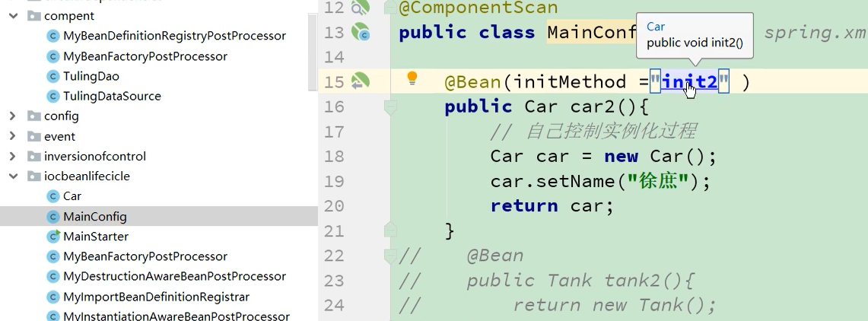This screenshot has height=321, width=868.
Task: Open MyBeanFactoryPostProcessor under iocbeanlifecicle
Action: pyautogui.click(x=145, y=256)
